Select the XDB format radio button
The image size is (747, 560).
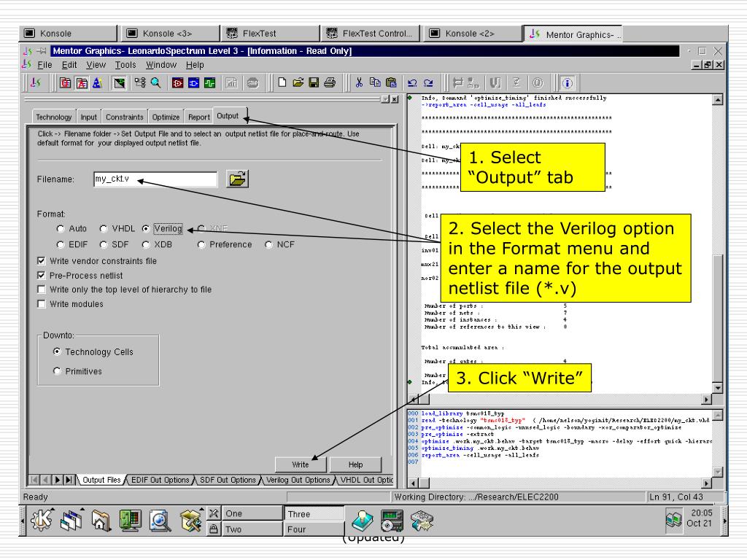click(146, 244)
